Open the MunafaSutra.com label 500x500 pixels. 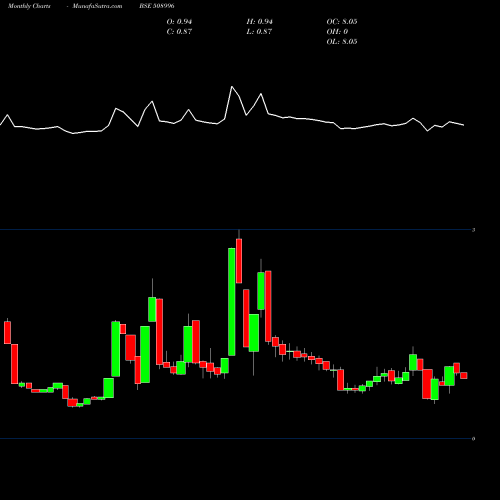point(97,6)
